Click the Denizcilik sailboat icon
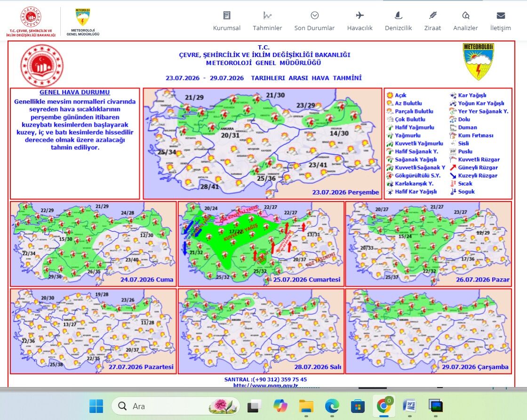527x420 pixels. point(398,16)
